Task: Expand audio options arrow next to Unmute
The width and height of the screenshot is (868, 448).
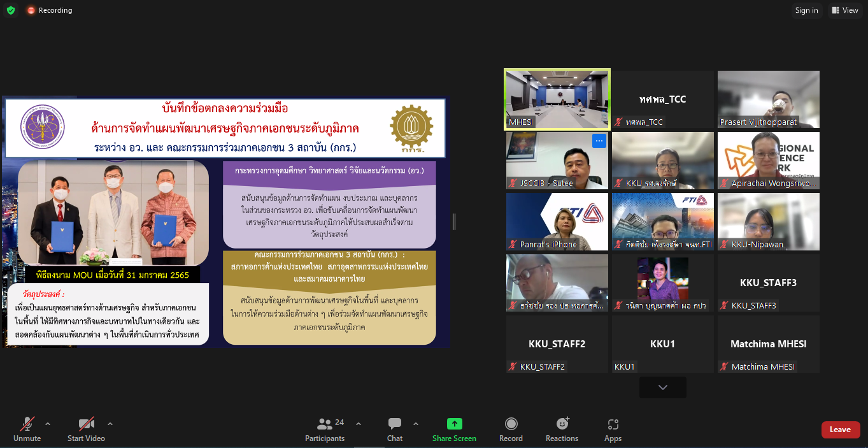Action: click(48, 424)
